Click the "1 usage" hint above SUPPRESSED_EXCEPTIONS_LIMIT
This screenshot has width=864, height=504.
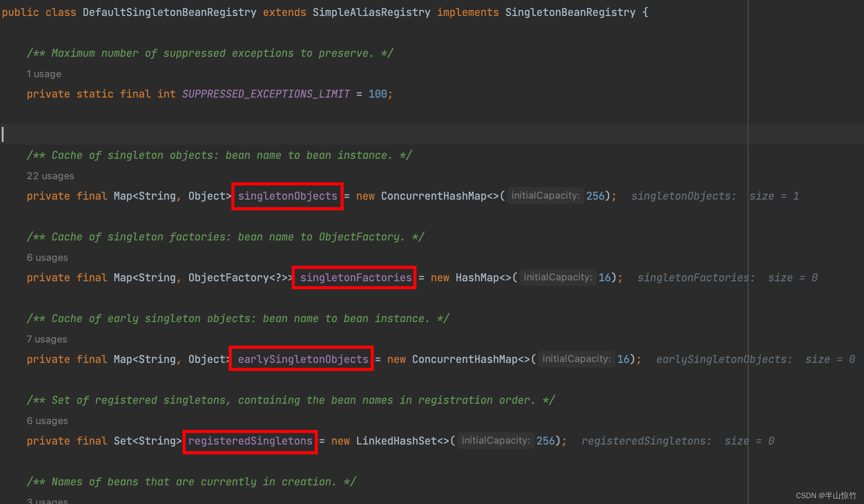pyautogui.click(x=44, y=74)
